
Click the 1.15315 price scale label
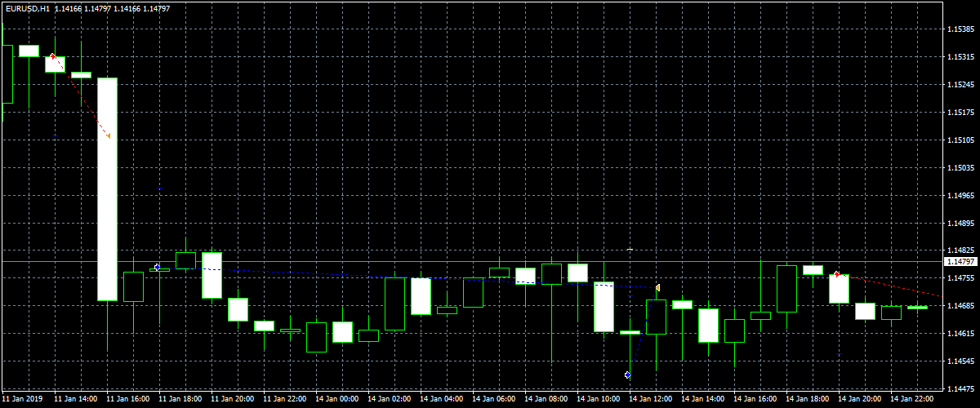point(960,57)
